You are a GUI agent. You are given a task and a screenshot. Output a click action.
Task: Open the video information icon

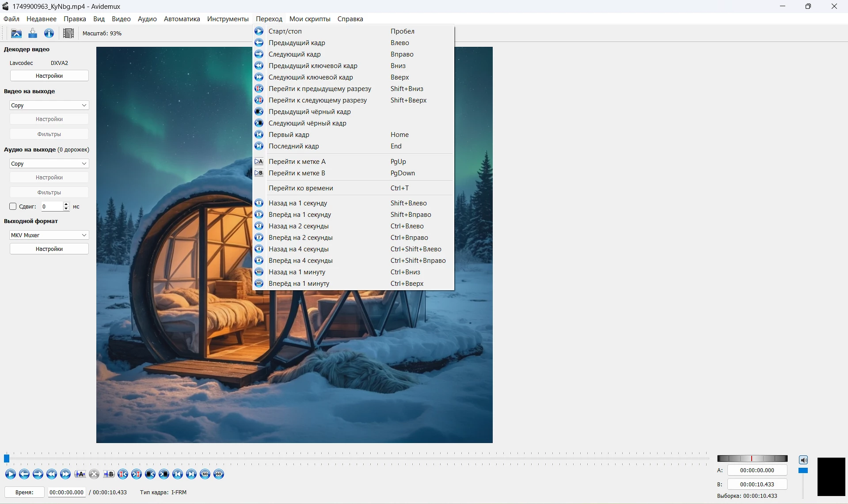click(49, 33)
